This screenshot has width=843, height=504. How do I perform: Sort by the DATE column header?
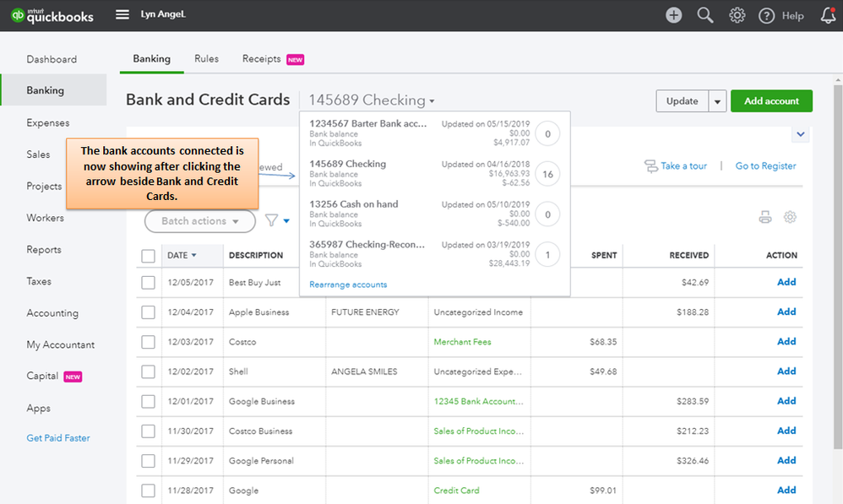coord(182,255)
